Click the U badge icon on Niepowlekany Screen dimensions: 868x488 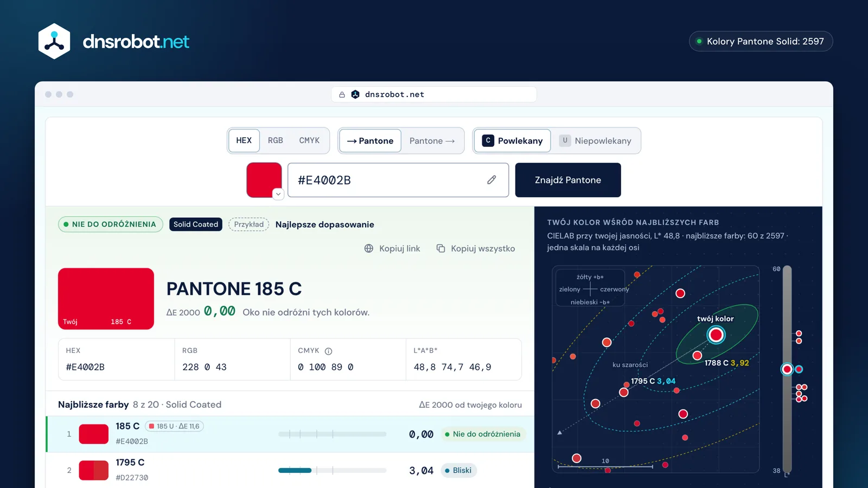[565, 140]
